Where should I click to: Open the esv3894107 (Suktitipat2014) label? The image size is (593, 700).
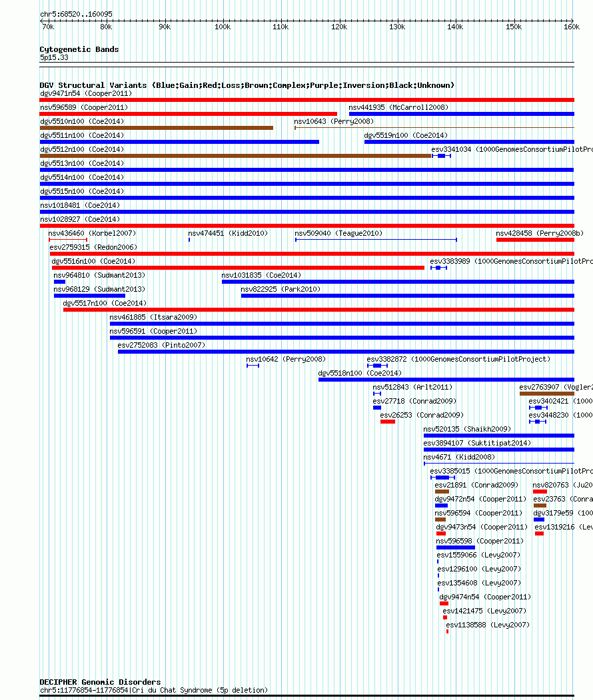click(x=477, y=443)
